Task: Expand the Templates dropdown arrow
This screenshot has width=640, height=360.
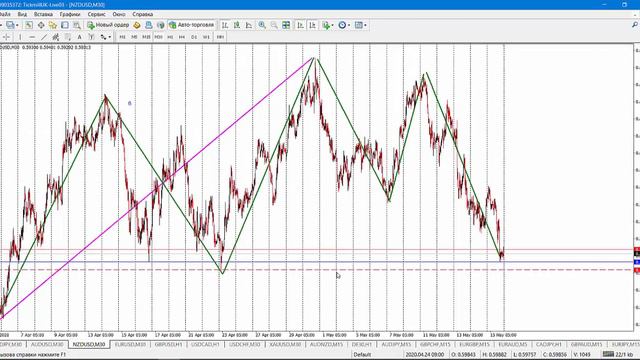Action: click(x=365, y=25)
